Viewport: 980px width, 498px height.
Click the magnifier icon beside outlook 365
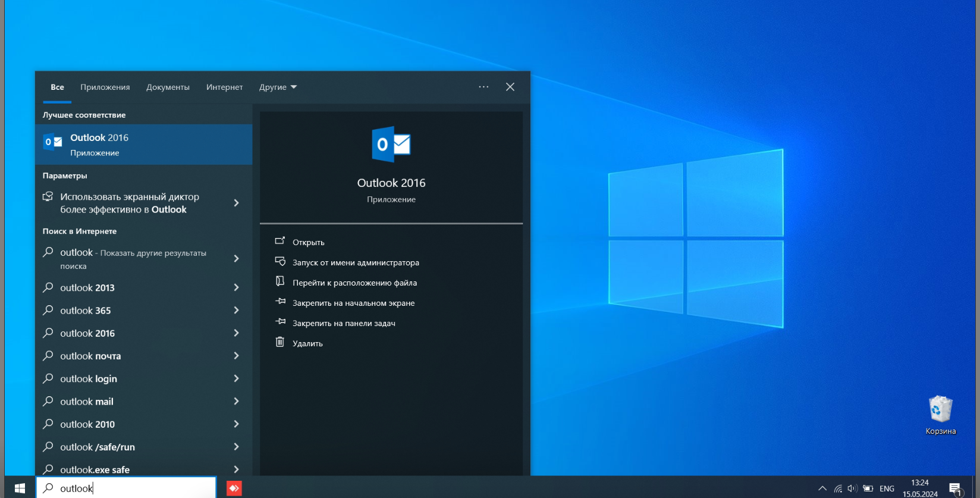click(48, 310)
